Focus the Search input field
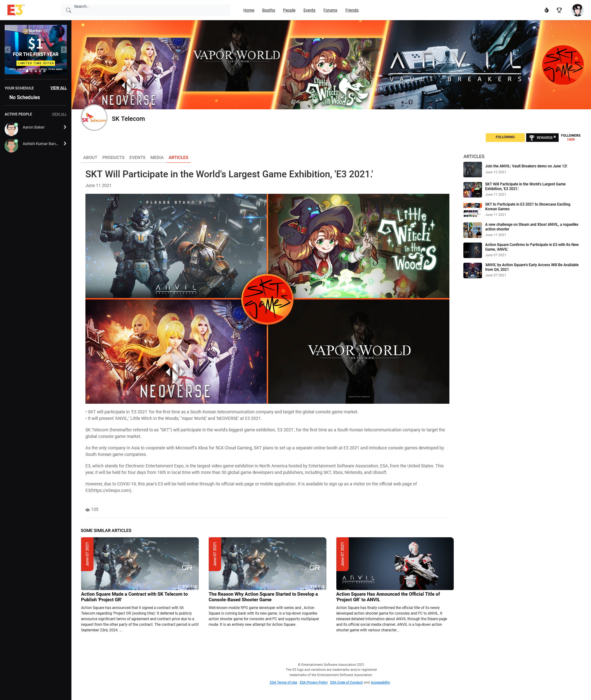 [x=146, y=10]
